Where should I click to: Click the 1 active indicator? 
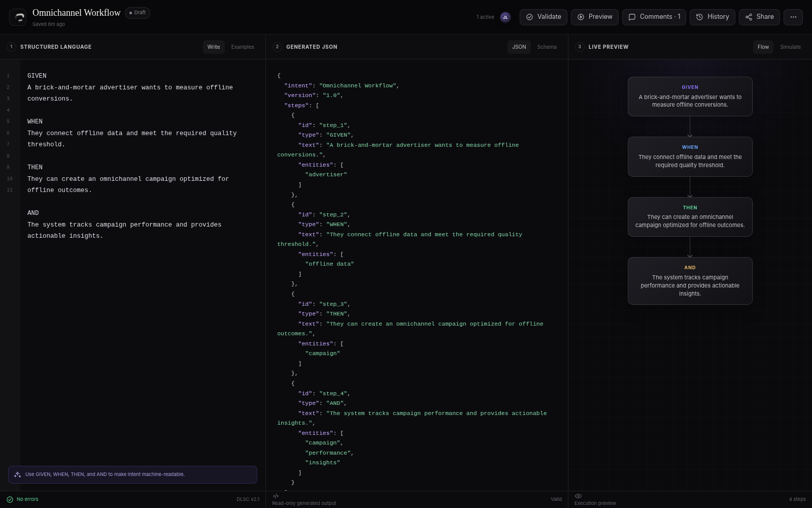coord(485,17)
